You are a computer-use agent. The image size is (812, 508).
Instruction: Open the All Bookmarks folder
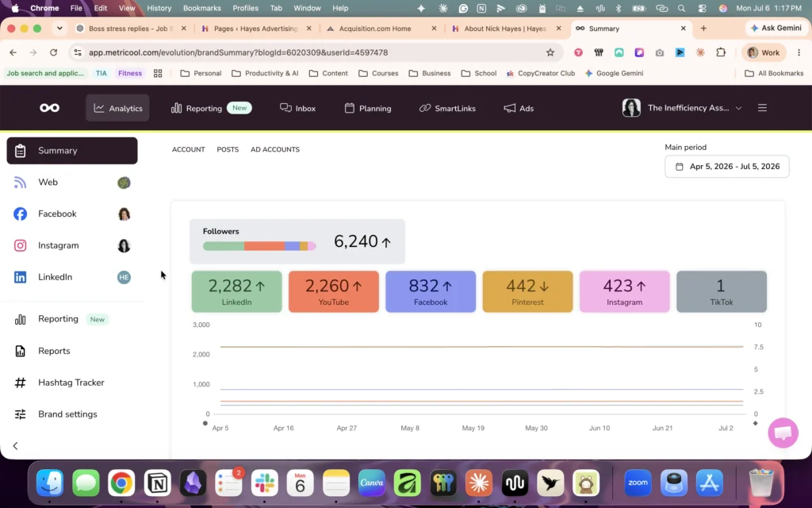tap(774, 73)
